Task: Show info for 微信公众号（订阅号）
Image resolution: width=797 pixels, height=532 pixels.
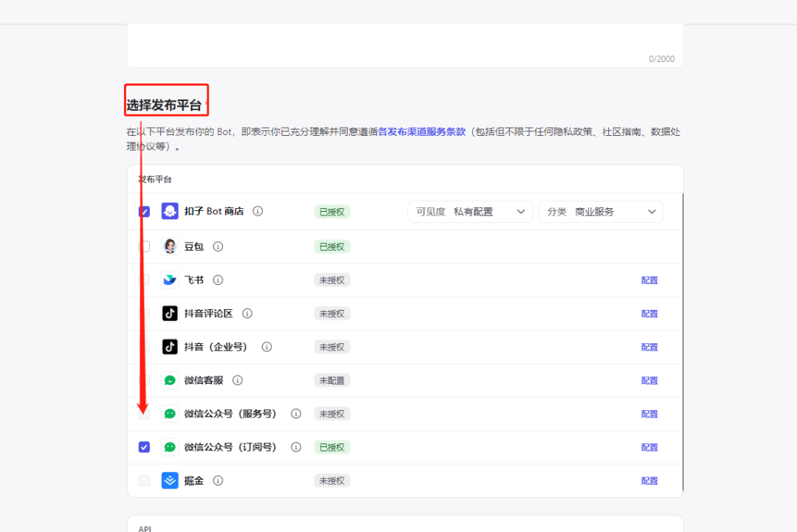Action: point(296,447)
